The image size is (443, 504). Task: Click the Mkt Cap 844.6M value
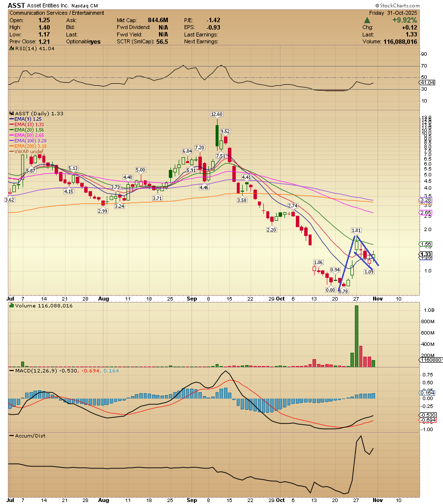pos(158,20)
